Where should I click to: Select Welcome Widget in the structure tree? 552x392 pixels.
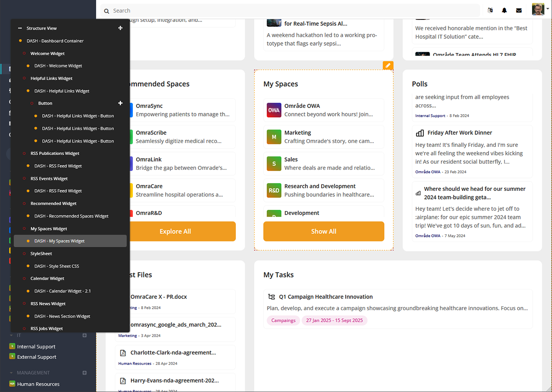(x=47, y=53)
